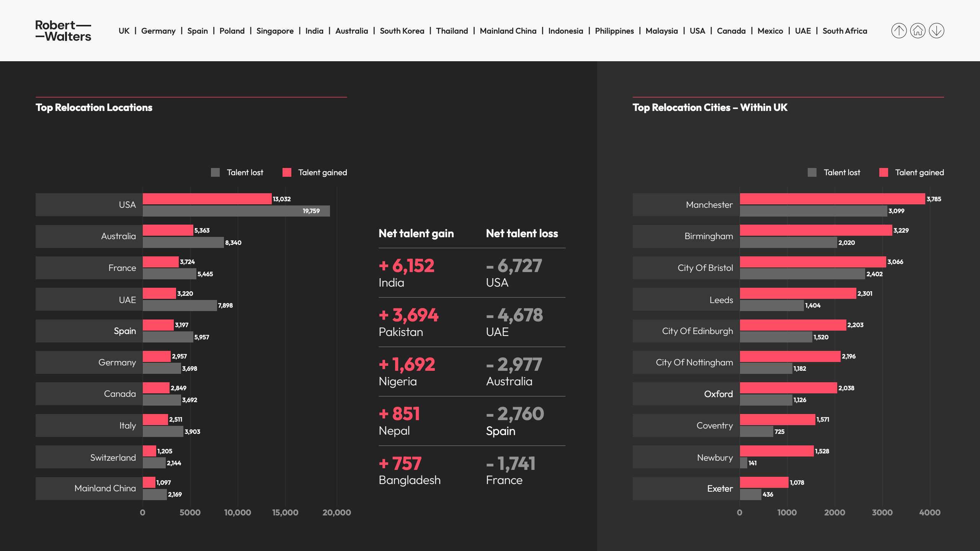
Task: Jump to South Africa page
Action: pos(844,31)
